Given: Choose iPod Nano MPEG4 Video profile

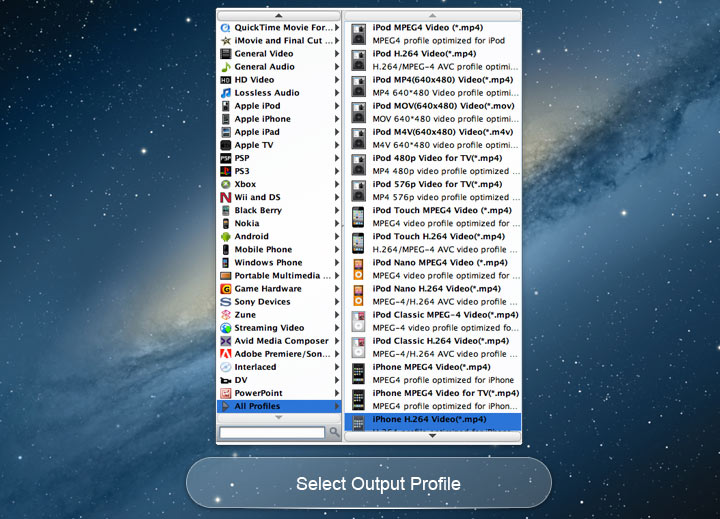Looking at the screenshot, I should click(x=433, y=270).
